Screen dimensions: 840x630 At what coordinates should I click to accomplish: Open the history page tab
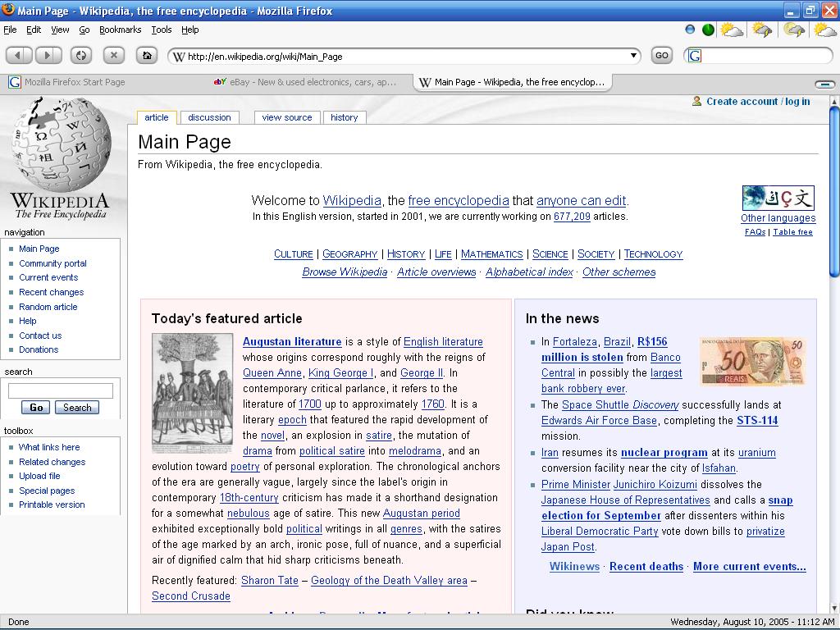click(344, 117)
